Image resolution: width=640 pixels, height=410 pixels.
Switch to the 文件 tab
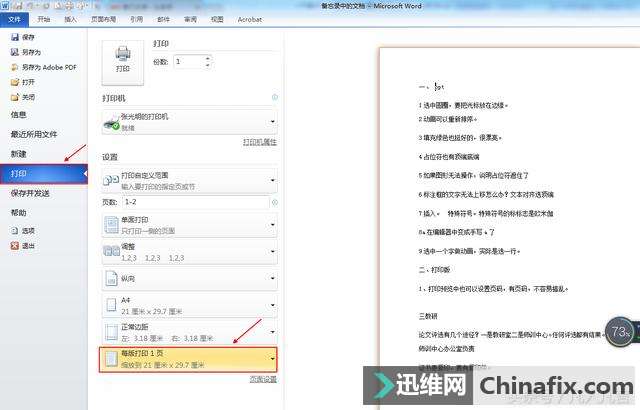14,19
